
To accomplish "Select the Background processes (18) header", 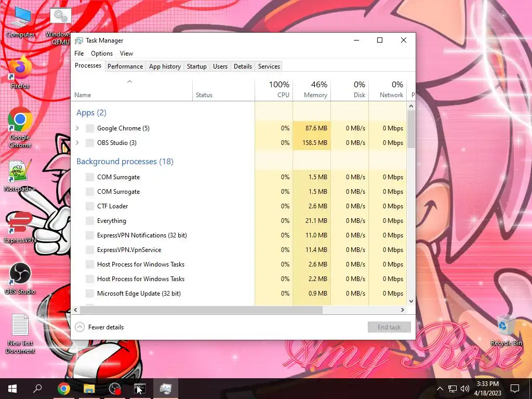I will click(x=125, y=162).
